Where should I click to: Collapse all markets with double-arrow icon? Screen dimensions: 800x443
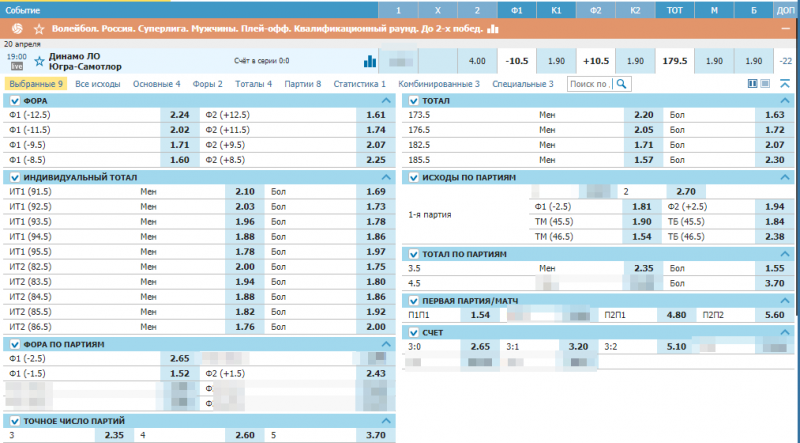(784, 84)
